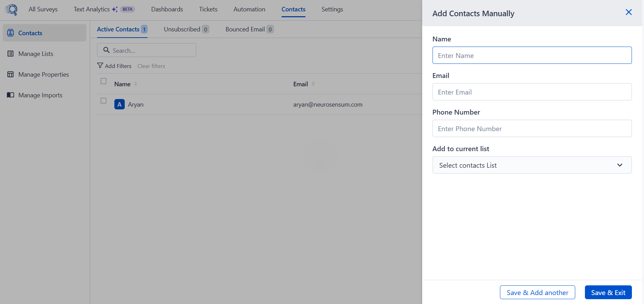This screenshot has width=644, height=304.
Task: Open the Bounced Email tab
Action: pos(249,29)
